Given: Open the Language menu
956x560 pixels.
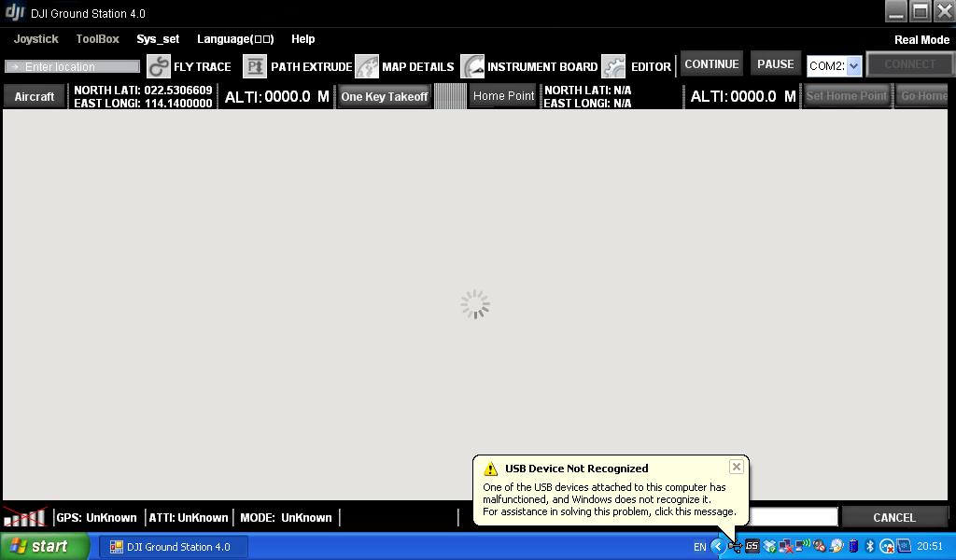Looking at the screenshot, I should pos(235,39).
